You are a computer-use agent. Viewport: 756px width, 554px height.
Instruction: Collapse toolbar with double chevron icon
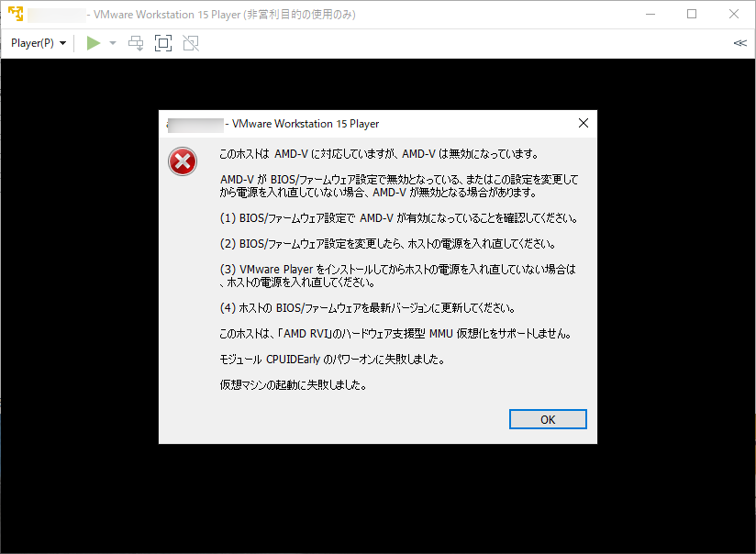[x=740, y=43]
